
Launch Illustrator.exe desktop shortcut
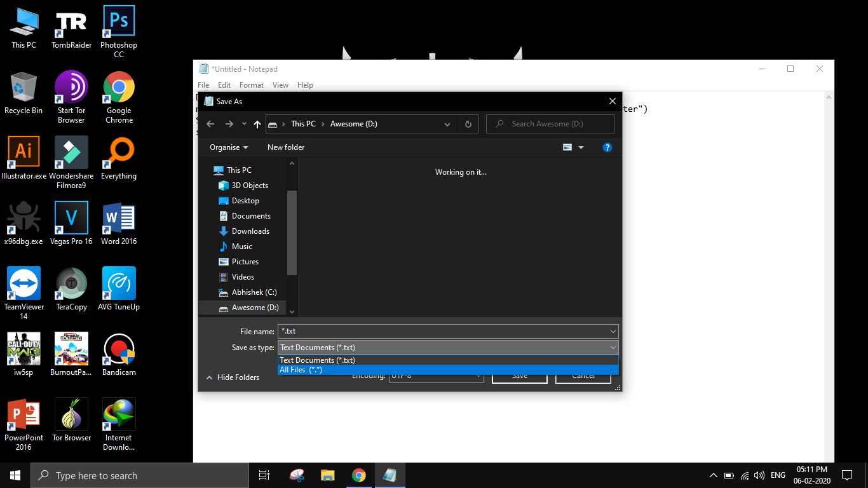24,152
